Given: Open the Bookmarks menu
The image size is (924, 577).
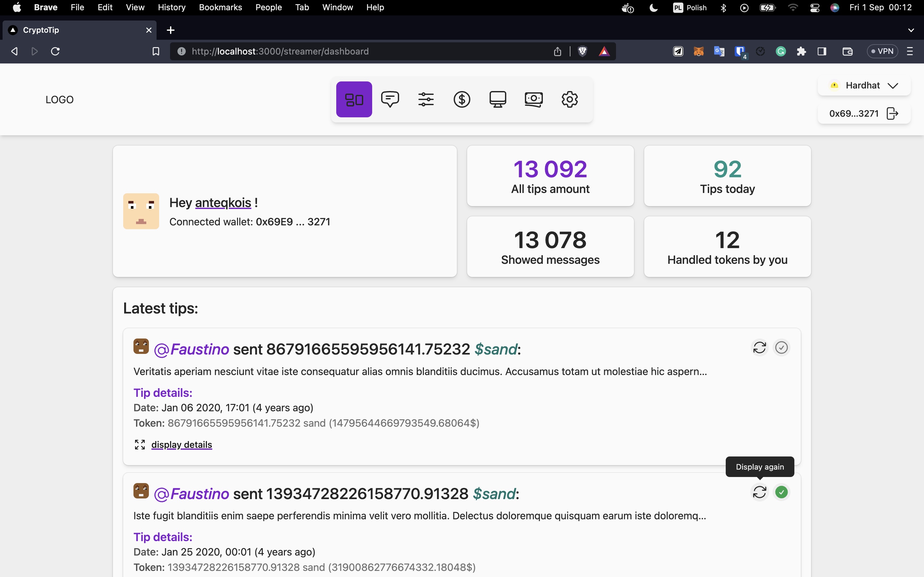Looking at the screenshot, I should tap(220, 7).
